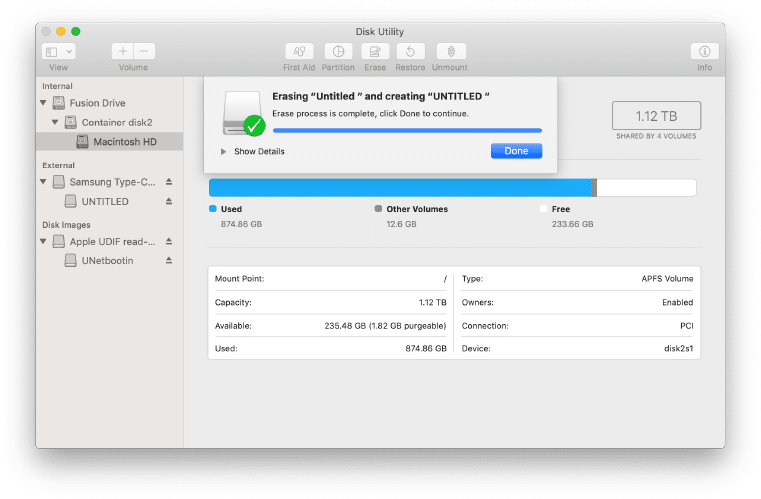Click the PCI connection value
The width and height of the screenshot is (761, 499).
click(x=687, y=326)
